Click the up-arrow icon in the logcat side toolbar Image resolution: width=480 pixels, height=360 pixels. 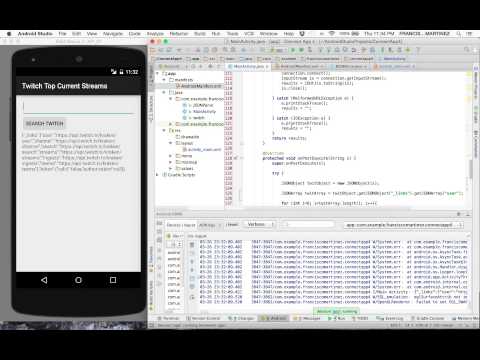tap(192, 262)
